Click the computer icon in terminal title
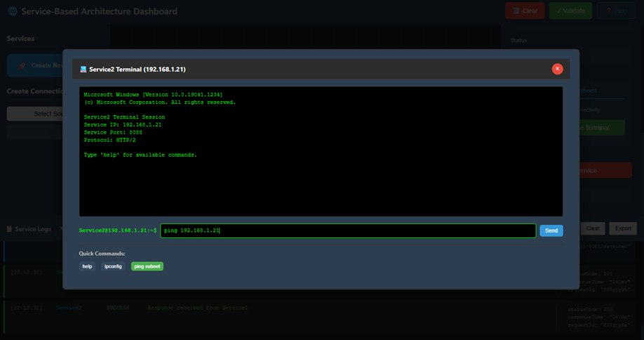This screenshot has width=644, height=340. click(83, 70)
